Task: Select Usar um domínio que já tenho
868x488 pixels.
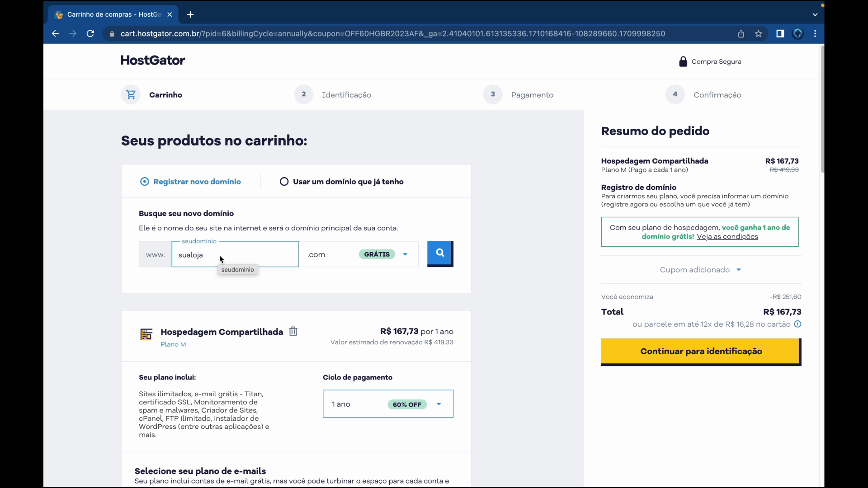Action: [x=284, y=182]
